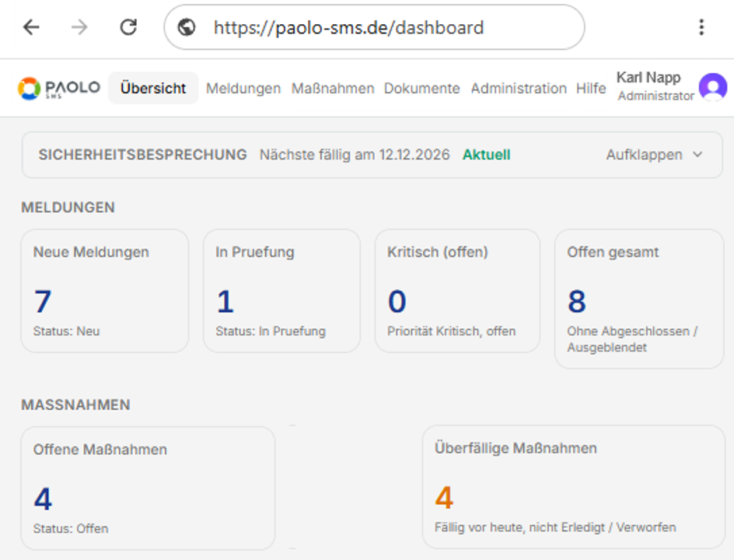
Task: Open the Offene Maßnahmen card
Action: [x=148, y=488]
